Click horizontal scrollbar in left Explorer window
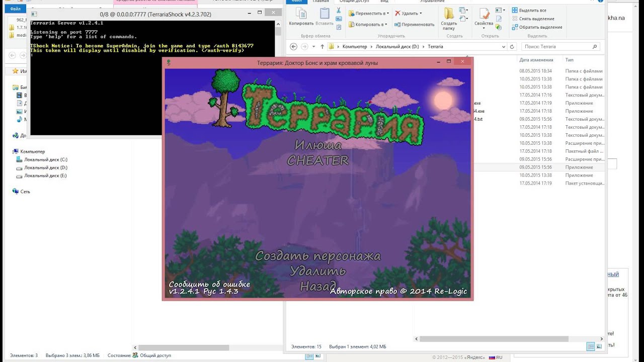 pyautogui.click(x=184, y=347)
